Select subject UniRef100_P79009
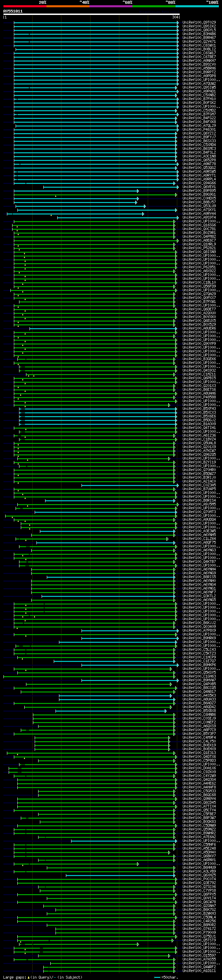 [x=199, y=932]
